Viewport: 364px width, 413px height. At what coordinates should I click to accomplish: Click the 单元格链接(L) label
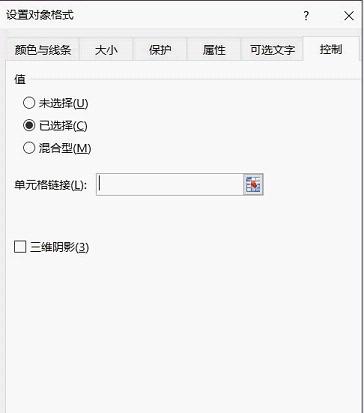[51, 185]
